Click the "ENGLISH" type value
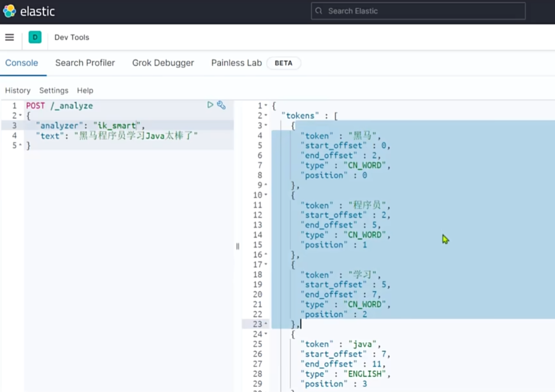Screen dimensions: 555x392 pyautogui.click(x=365, y=374)
